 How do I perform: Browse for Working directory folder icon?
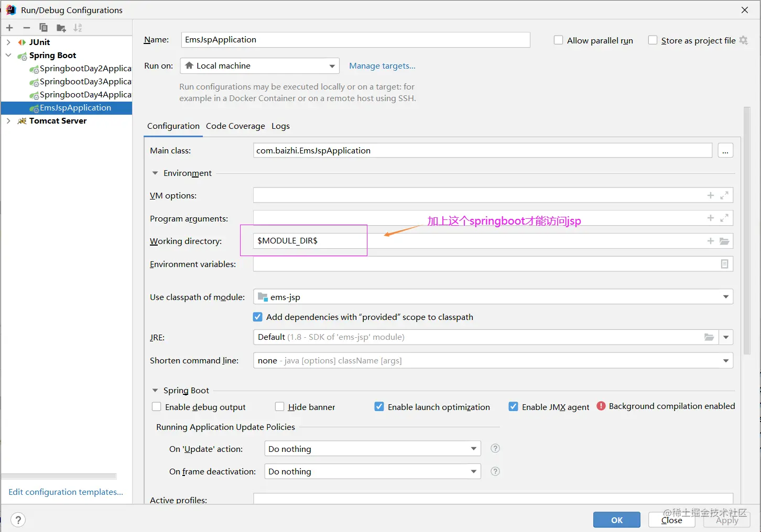(724, 241)
